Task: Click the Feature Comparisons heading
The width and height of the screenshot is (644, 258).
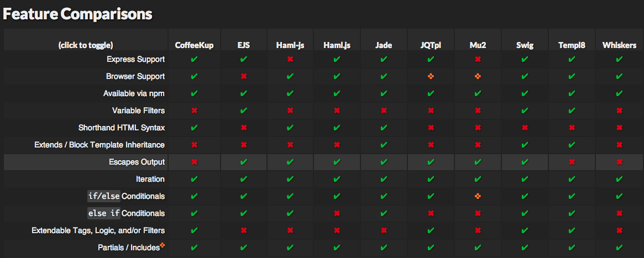Action: (x=77, y=14)
